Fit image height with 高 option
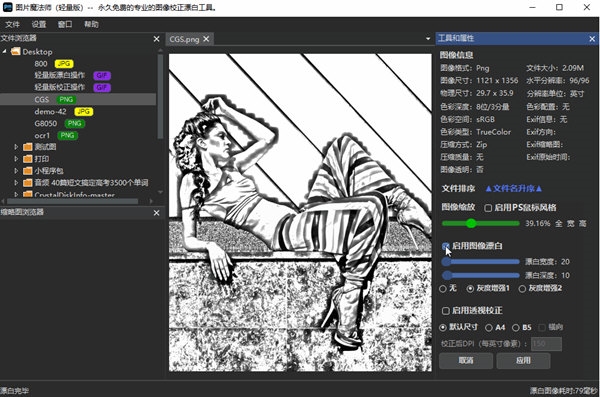600x397 pixels. coord(582,224)
